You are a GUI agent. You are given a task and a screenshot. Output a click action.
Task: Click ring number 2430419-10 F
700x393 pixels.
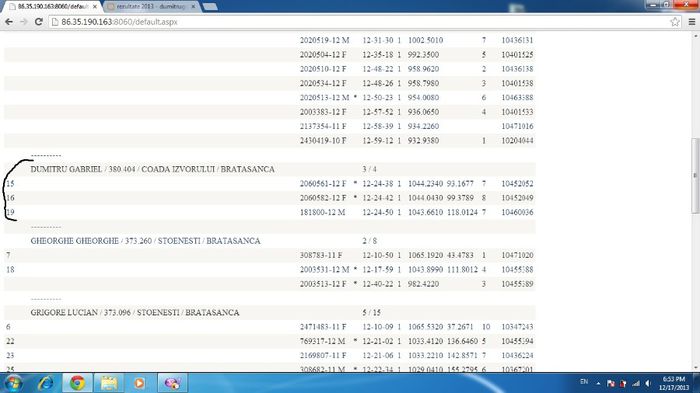click(323, 140)
